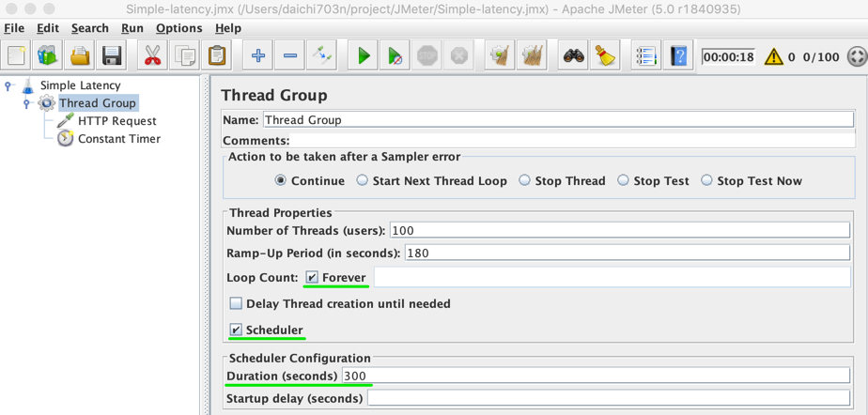Click the Thread Group panel heading

tap(274, 96)
